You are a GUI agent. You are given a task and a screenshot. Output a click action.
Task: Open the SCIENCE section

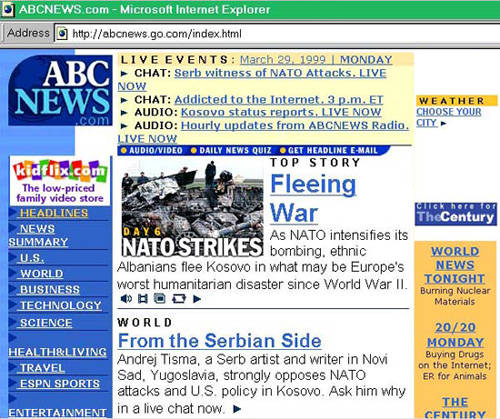click(46, 323)
